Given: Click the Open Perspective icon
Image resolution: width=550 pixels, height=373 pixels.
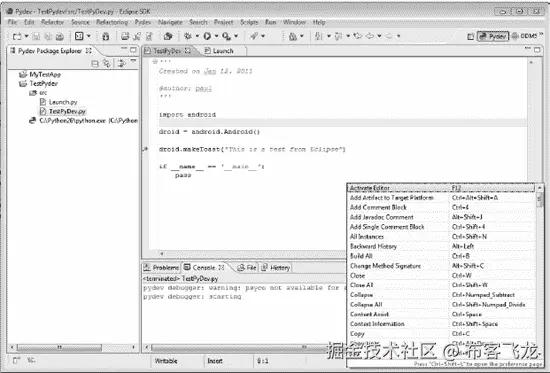Looking at the screenshot, I should tap(470, 36).
